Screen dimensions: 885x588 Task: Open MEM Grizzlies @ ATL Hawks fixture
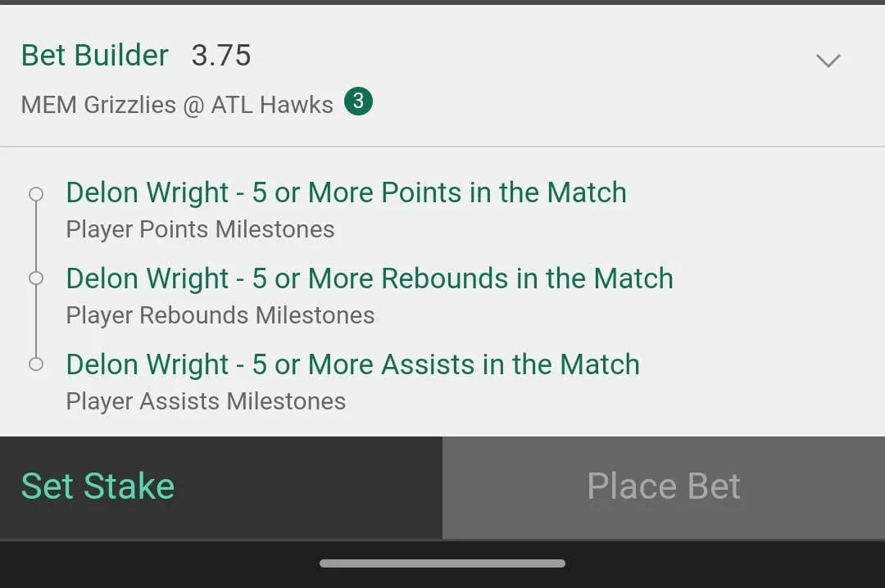coord(177,105)
